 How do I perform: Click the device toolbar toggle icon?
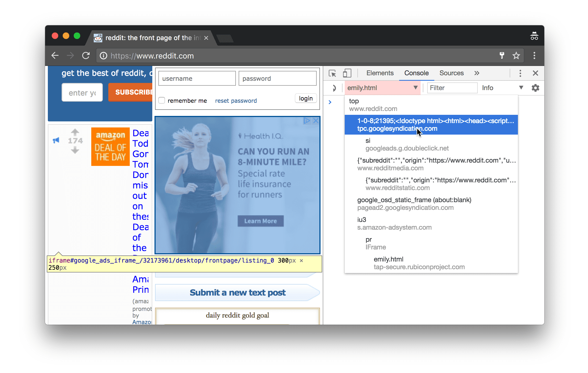[x=346, y=73]
